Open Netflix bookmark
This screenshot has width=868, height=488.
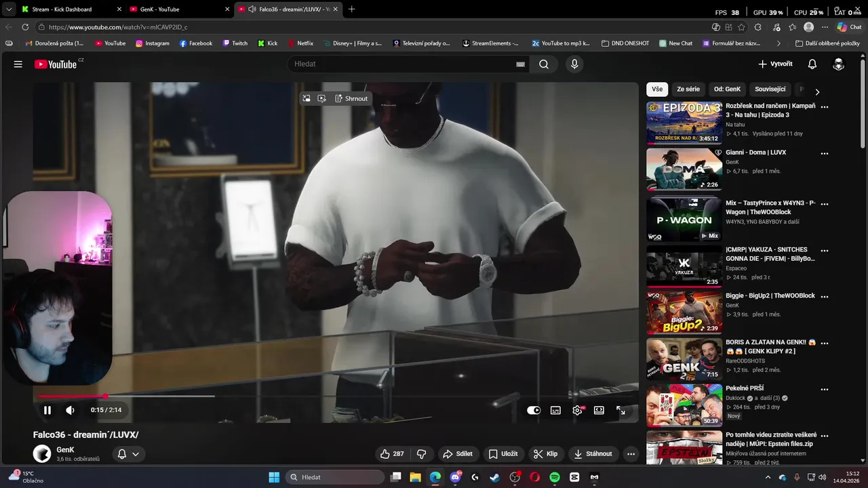pyautogui.click(x=300, y=43)
